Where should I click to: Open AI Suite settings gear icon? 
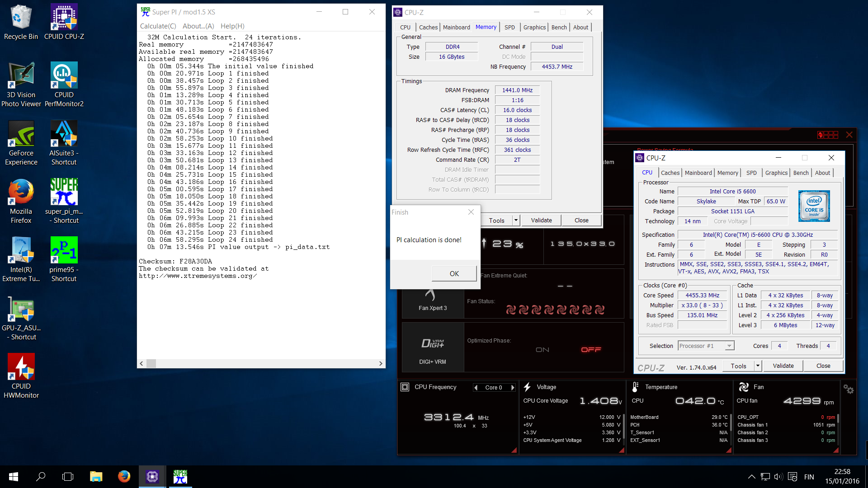click(x=849, y=389)
